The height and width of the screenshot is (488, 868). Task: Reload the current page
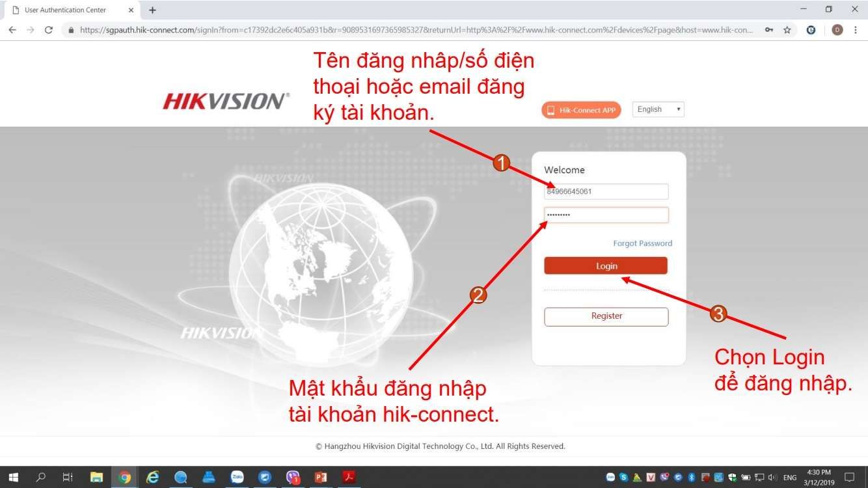(x=48, y=30)
